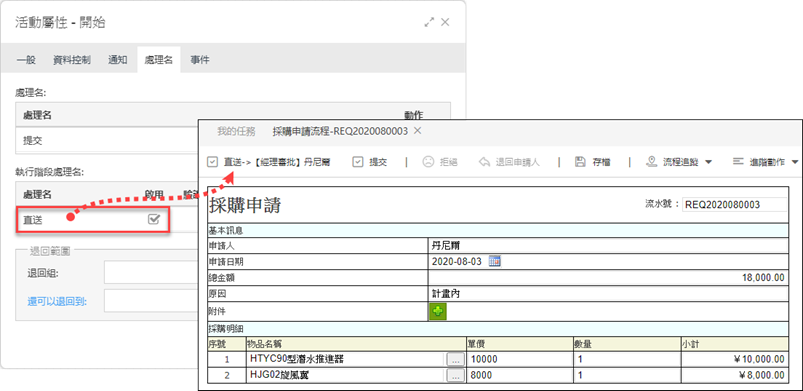Click the 總金額 field 18,000.00

tap(608, 278)
